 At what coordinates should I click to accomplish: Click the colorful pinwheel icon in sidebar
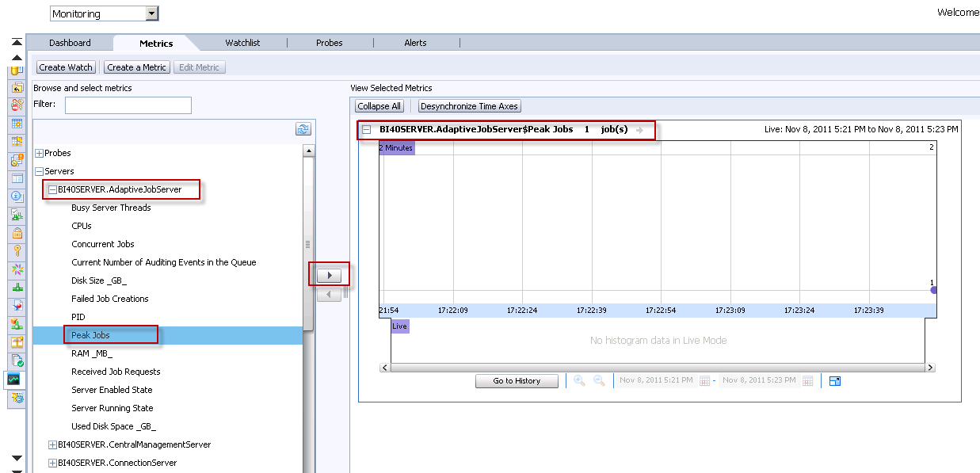tap(17, 269)
